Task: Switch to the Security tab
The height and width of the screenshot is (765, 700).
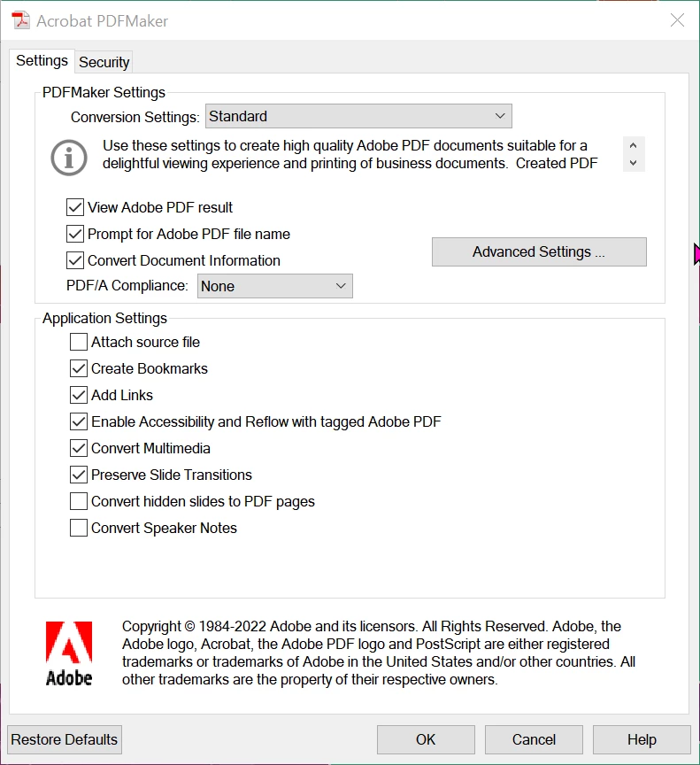Action: pyautogui.click(x=104, y=62)
